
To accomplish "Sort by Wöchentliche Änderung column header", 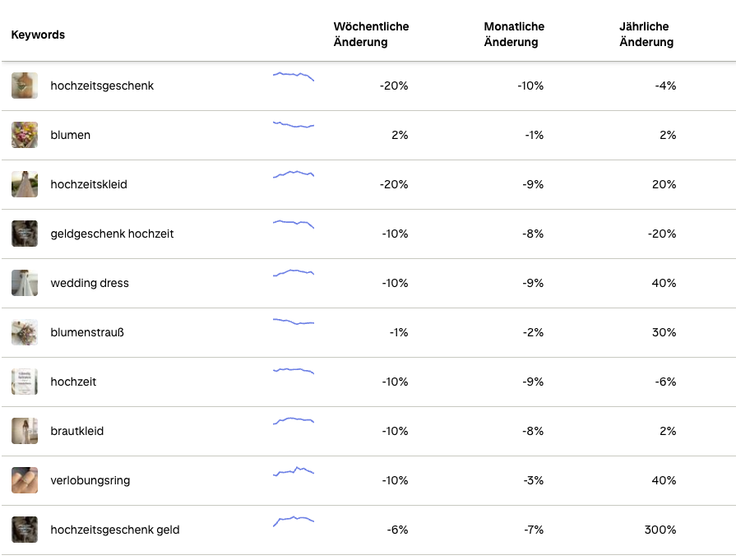I will pyautogui.click(x=371, y=35).
